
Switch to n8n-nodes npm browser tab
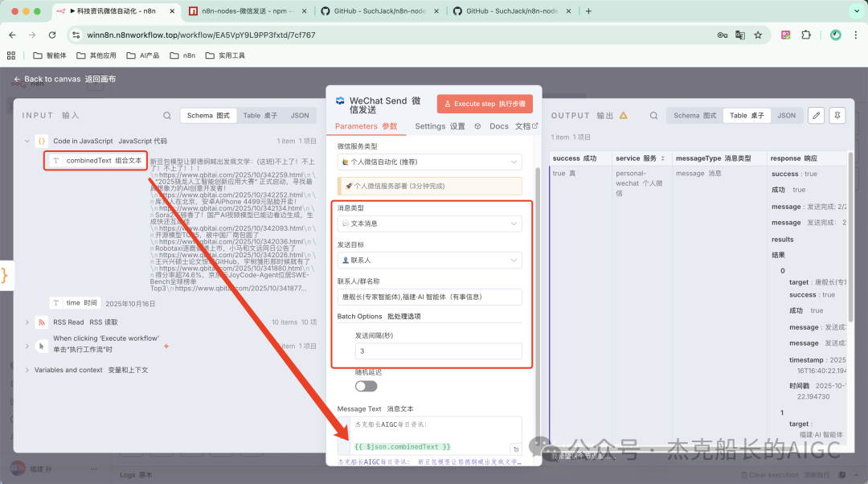click(x=248, y=11)
